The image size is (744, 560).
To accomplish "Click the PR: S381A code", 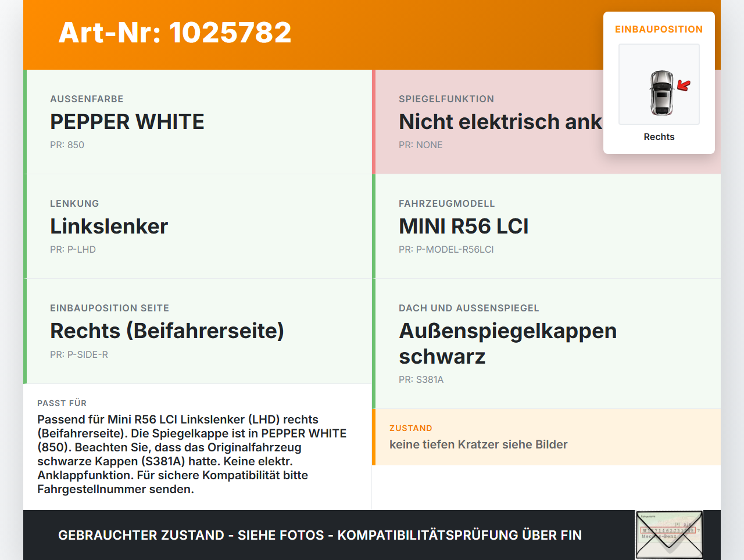I will [x=421, y=379].
